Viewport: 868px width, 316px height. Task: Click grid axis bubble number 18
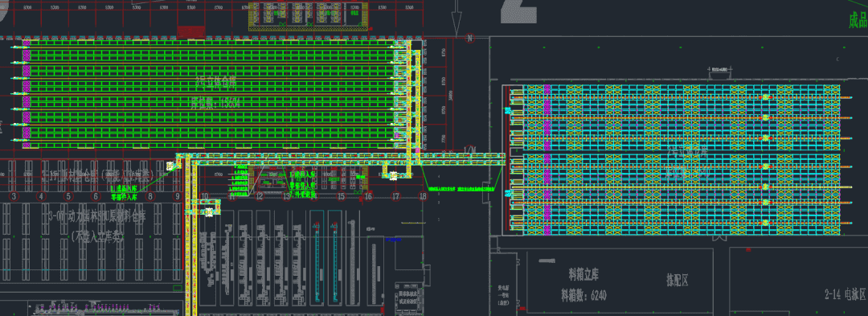click(x=424, y=196)
